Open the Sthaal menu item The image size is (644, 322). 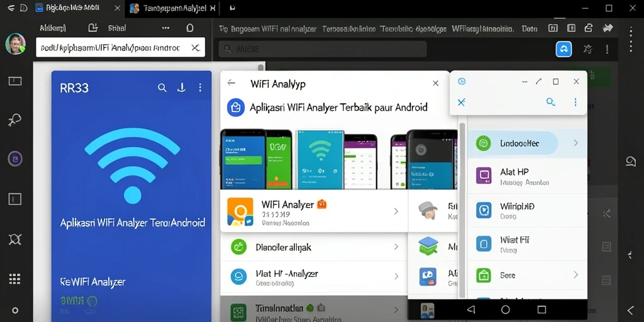(117, 28)
